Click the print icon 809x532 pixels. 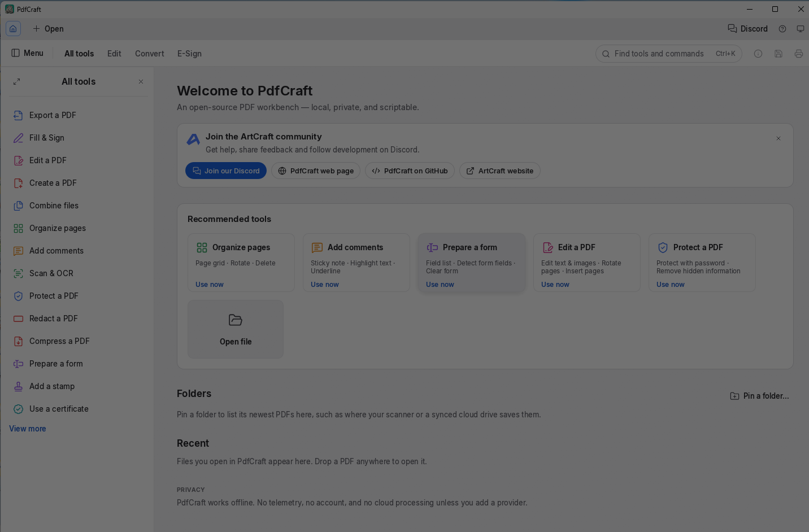799,54
